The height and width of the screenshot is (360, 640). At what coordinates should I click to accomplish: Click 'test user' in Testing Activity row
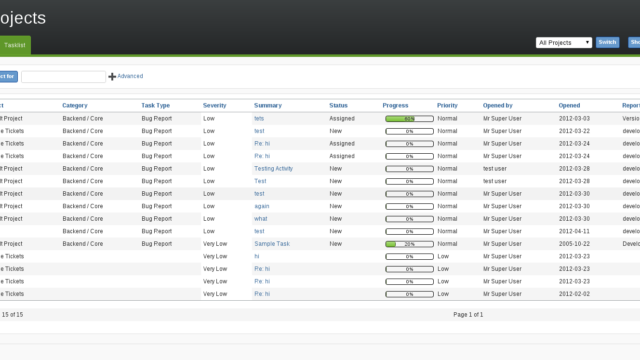[495, 169]
